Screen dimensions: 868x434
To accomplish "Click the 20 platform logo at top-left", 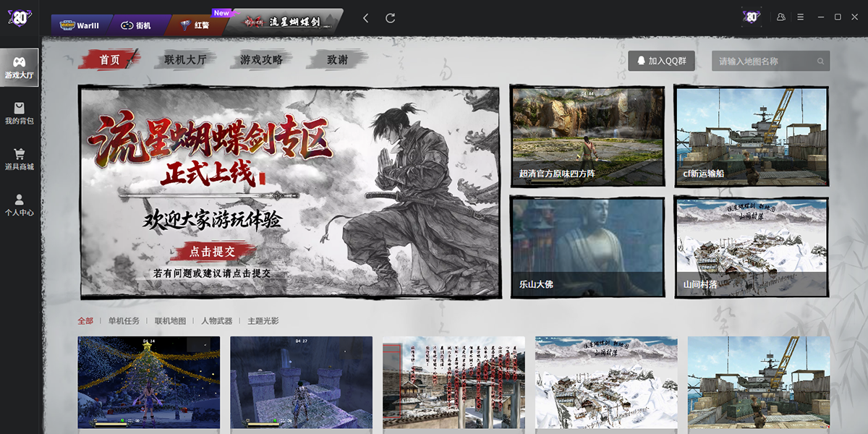I will pyautogui.click(x=19, y=17).
